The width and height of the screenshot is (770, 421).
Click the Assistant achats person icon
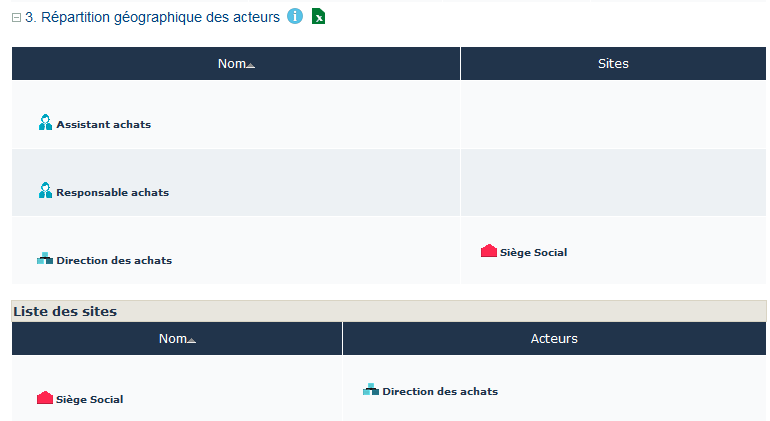[45, 123]
